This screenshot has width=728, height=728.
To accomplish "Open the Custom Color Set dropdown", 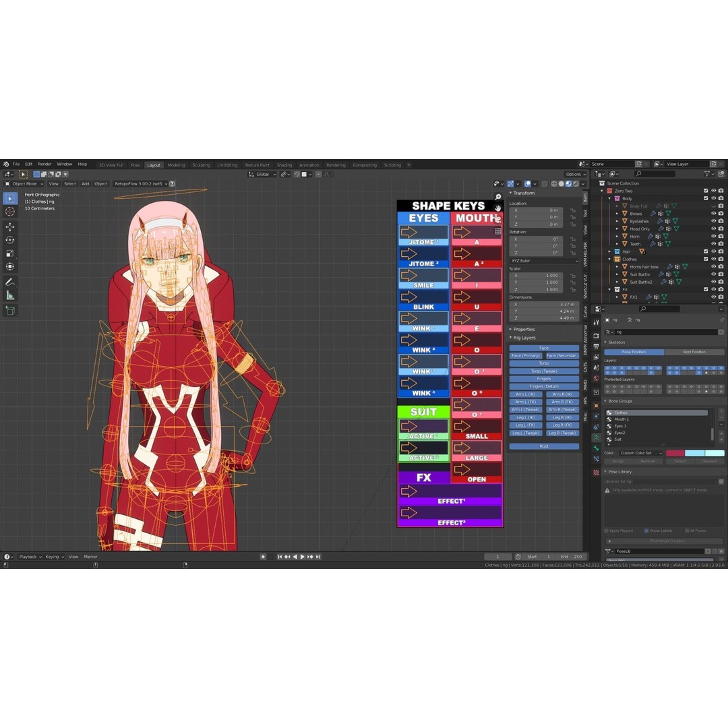I will tap(641, 453).
